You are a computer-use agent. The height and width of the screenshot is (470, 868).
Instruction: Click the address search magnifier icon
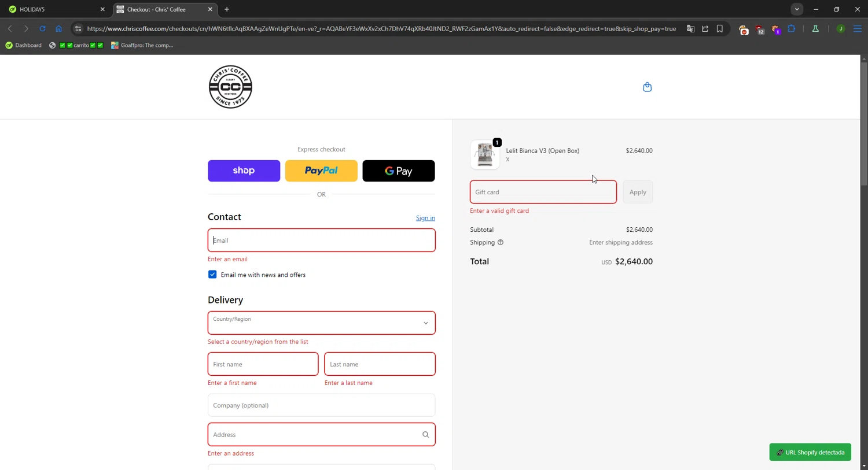425,435
